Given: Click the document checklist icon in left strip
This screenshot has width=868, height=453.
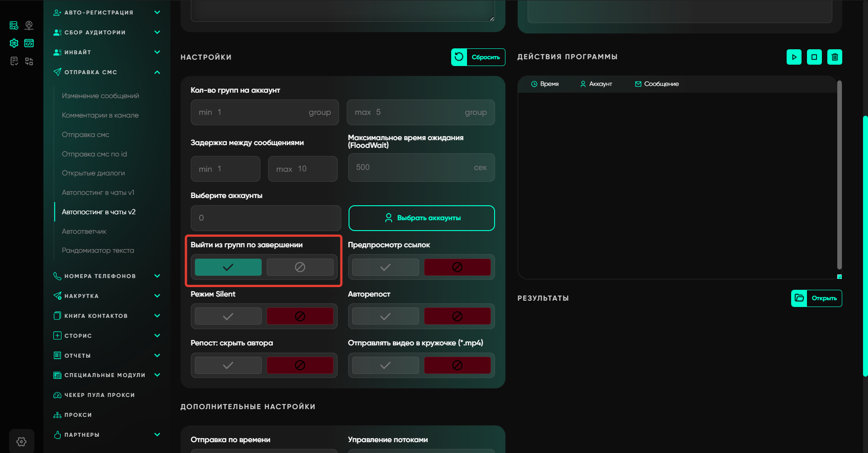Looking at the screenshot, I should tap(14, 61).
